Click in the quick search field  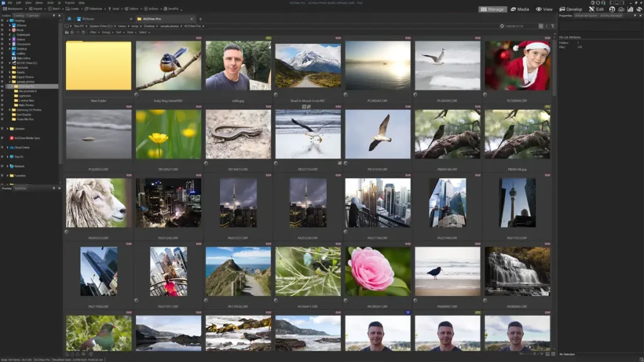521,26
